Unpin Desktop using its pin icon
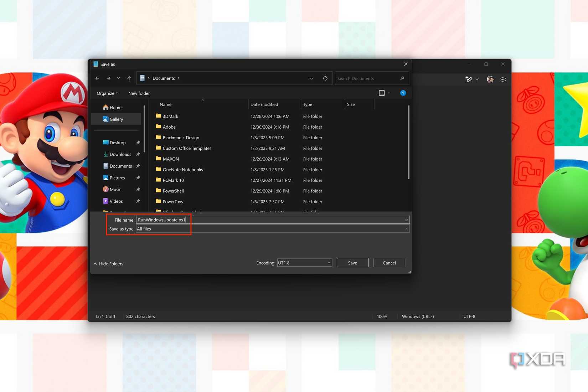This screenshot has height=392, width=588. [138, 143]
